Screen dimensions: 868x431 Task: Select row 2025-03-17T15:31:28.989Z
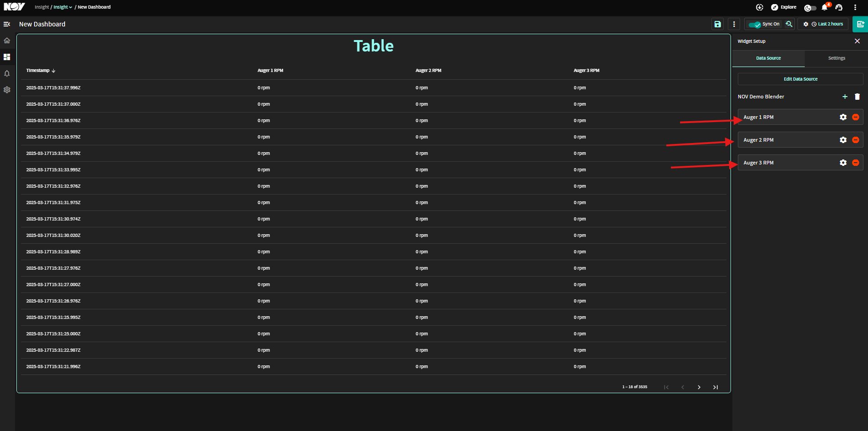[373, 252]
